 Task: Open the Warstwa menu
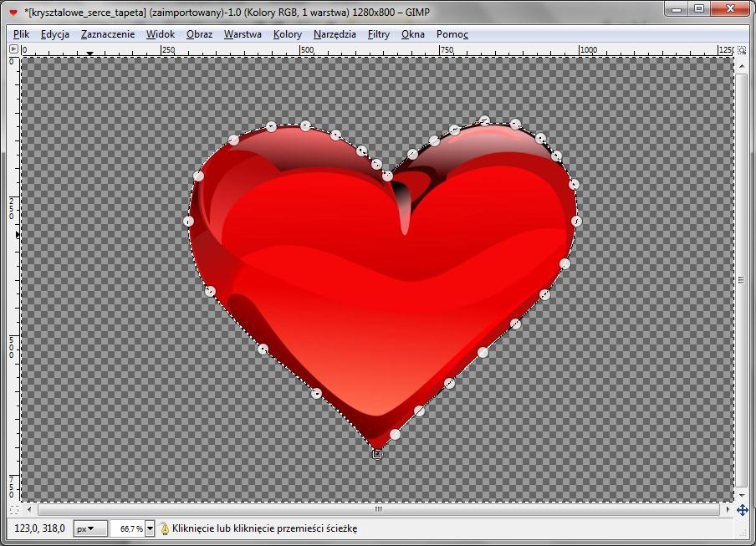(x=243, y=34)
